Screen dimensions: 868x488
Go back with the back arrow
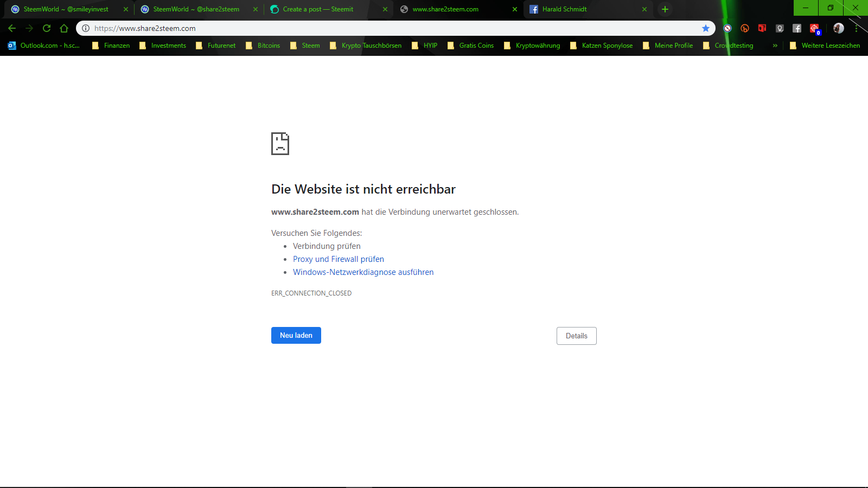12,28
